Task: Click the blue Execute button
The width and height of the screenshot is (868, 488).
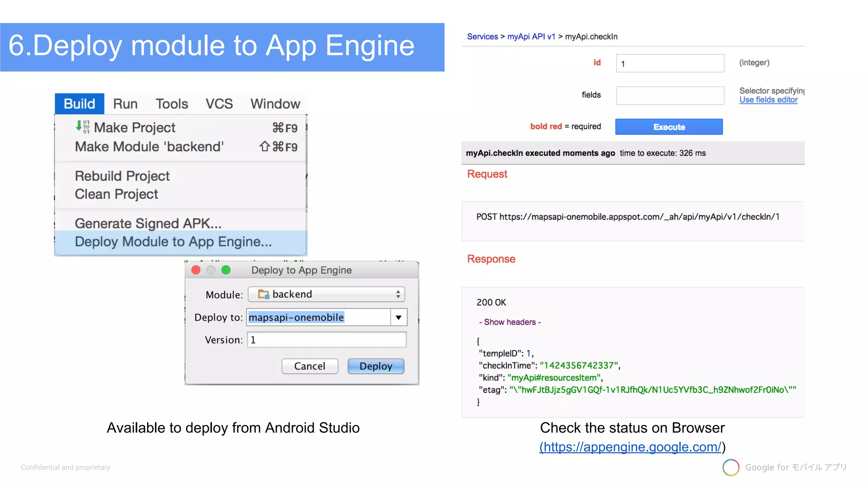Action: coord(669,127)
